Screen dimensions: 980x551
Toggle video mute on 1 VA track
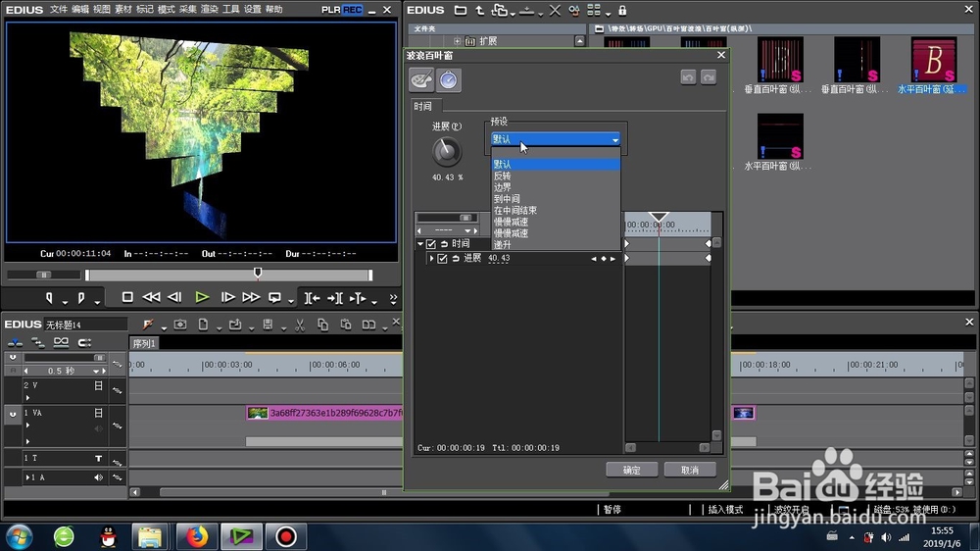click(x=98, y=413)
